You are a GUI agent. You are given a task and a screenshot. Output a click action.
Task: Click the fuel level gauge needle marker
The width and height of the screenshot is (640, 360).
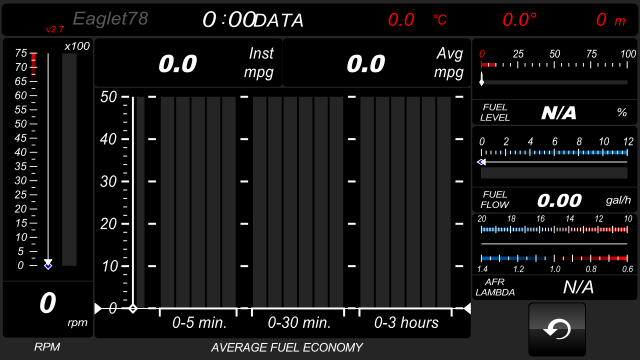coord(482,79)
